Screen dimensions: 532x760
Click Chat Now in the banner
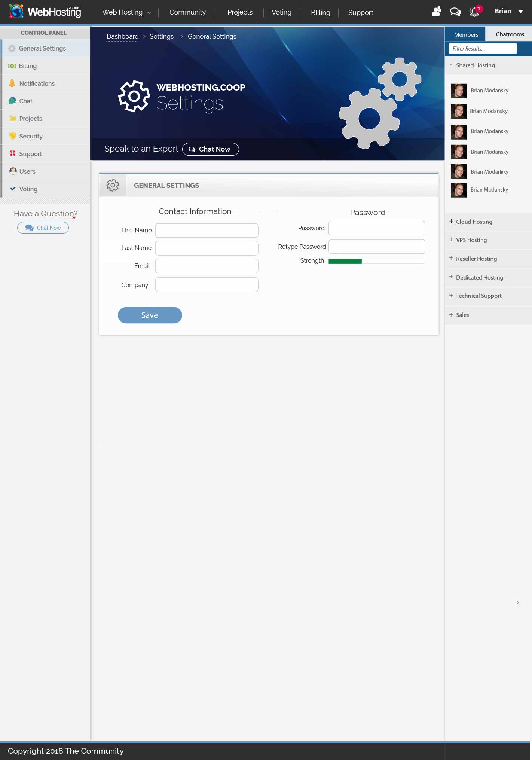[210, 149]
